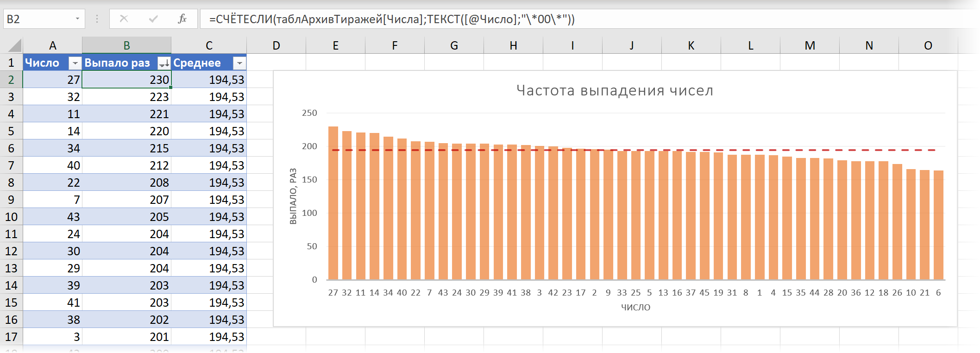Click the Insert Function fx icon

[x=182, y=19]
